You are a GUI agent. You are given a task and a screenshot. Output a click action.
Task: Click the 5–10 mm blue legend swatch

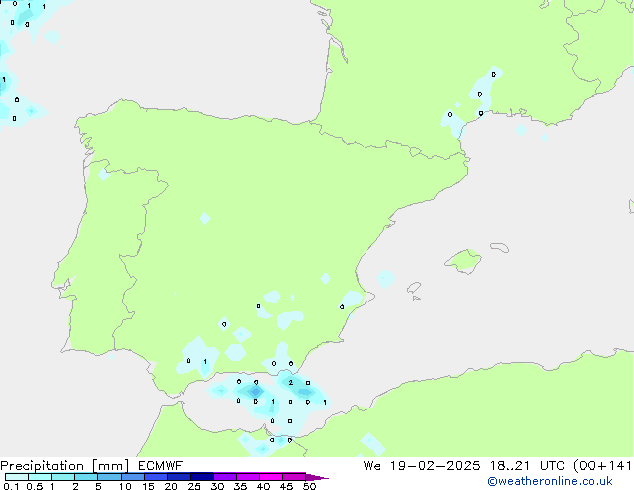[110, 477]
